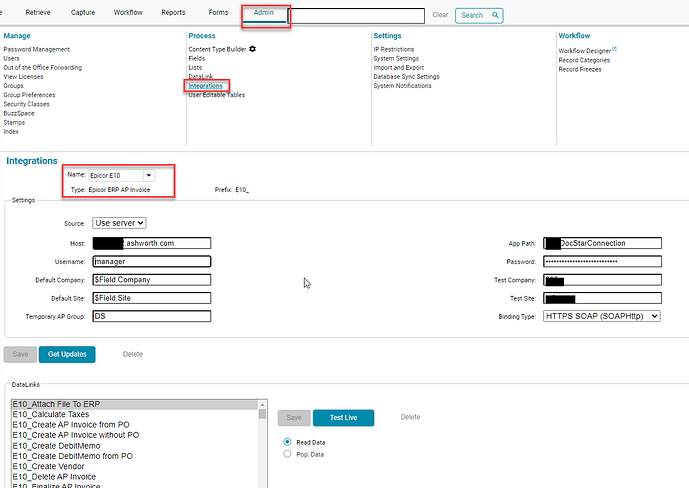Click the Search magnifier button
Viewport: 689px width, 488px height.
[x=479, y=15]
